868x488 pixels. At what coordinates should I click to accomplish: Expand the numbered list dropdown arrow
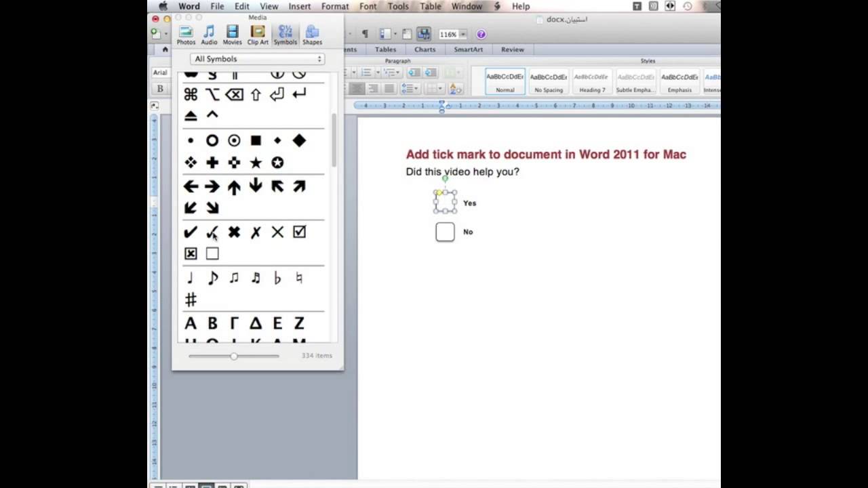click(376, 73)
